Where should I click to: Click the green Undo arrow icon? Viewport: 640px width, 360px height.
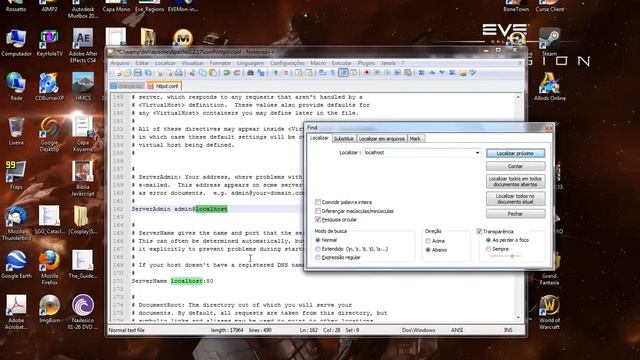tap(226, 73)
